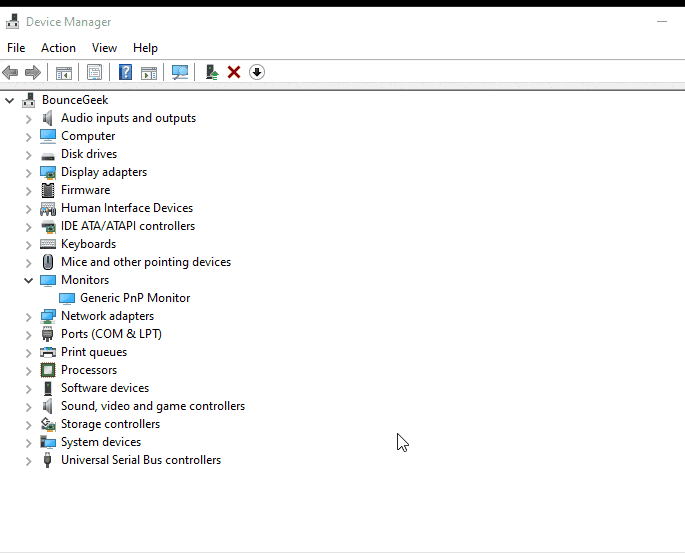
Task: Expand the System devices chevron
Action: [28, 442]
